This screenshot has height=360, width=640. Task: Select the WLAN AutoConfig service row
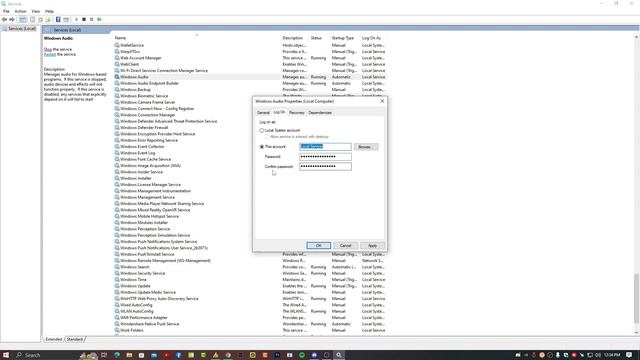(x=250, y=311)
